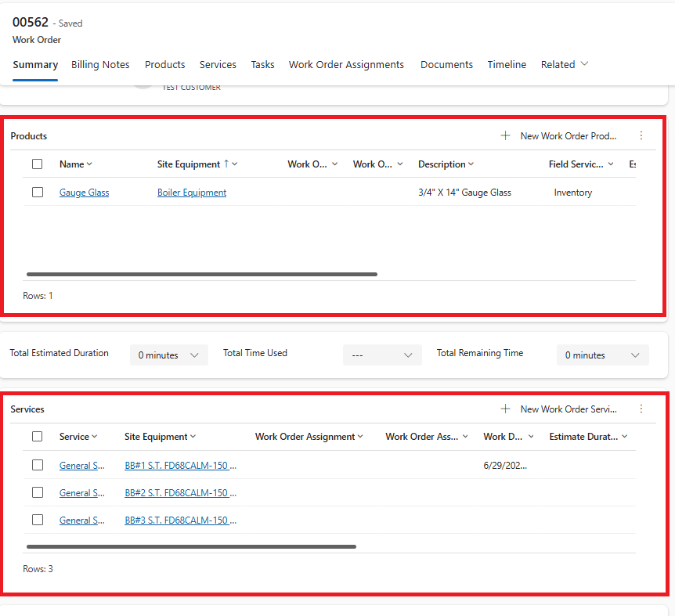Click New Work Order Servi... button
675x616 pixels.
pos(569,409)
